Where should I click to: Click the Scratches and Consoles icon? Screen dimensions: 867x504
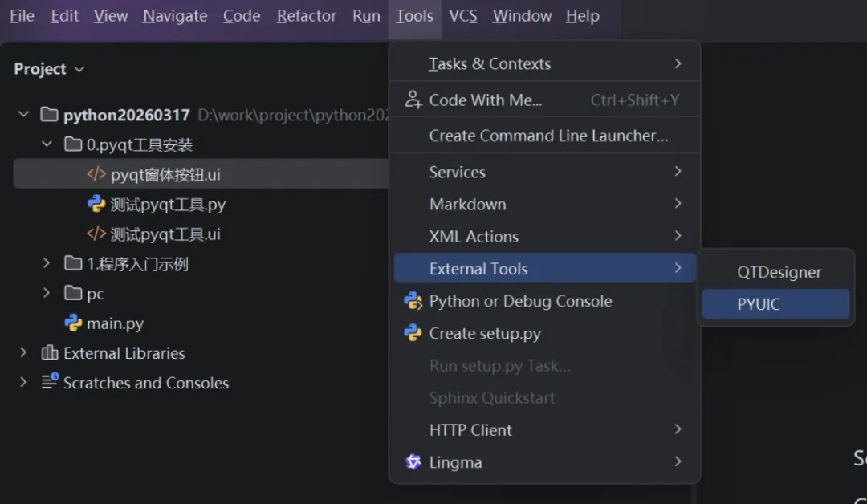point(50,382)
